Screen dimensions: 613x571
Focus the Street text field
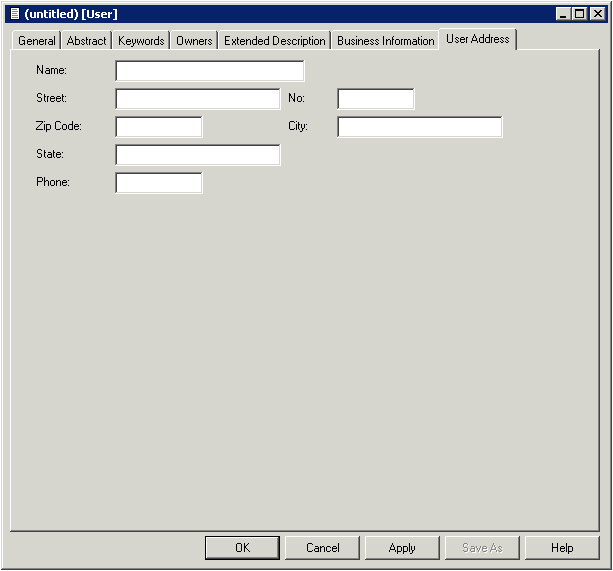coord(197,99)
